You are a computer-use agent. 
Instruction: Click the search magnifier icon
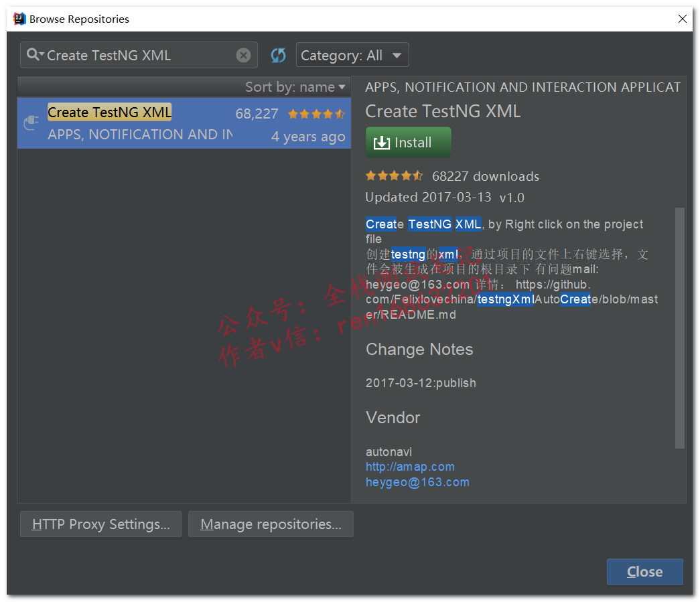35,55
